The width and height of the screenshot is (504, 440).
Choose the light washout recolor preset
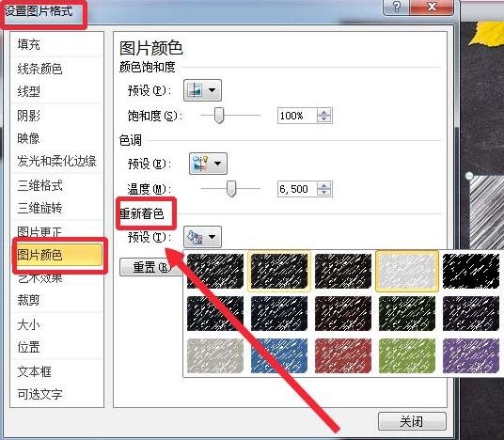tap(407, 271)
